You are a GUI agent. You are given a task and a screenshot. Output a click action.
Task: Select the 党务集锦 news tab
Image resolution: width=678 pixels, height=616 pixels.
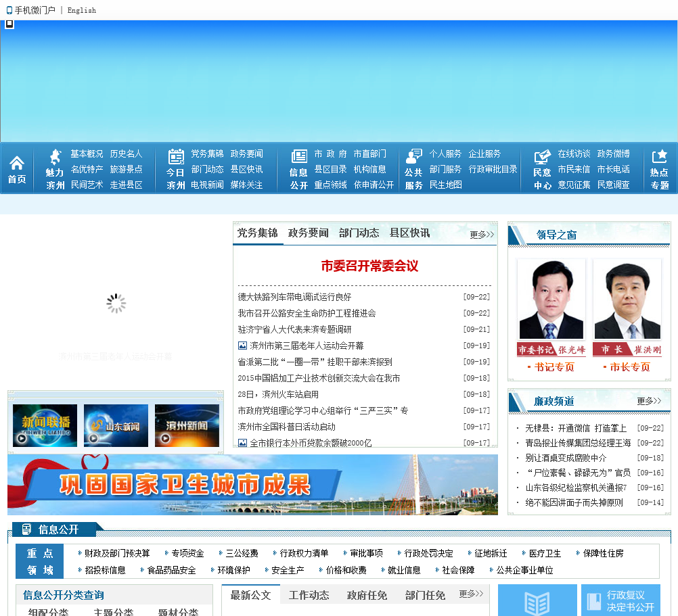257,233
